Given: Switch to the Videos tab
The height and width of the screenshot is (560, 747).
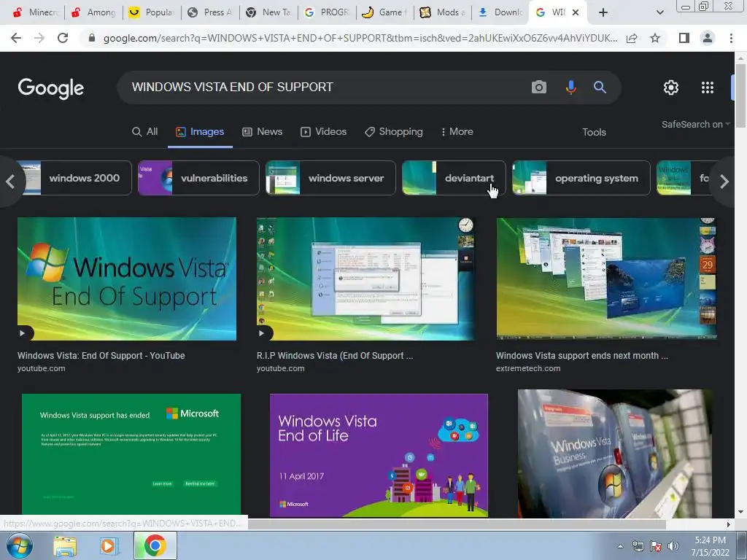Looking at the screenshot, I should coord(323,131).
